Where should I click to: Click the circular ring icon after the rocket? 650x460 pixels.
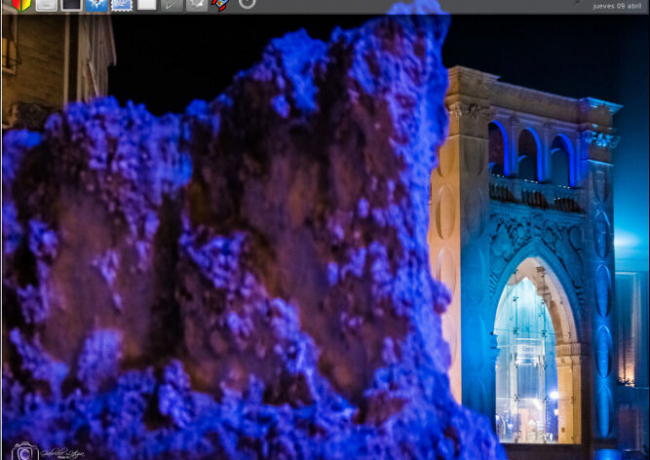246,3
